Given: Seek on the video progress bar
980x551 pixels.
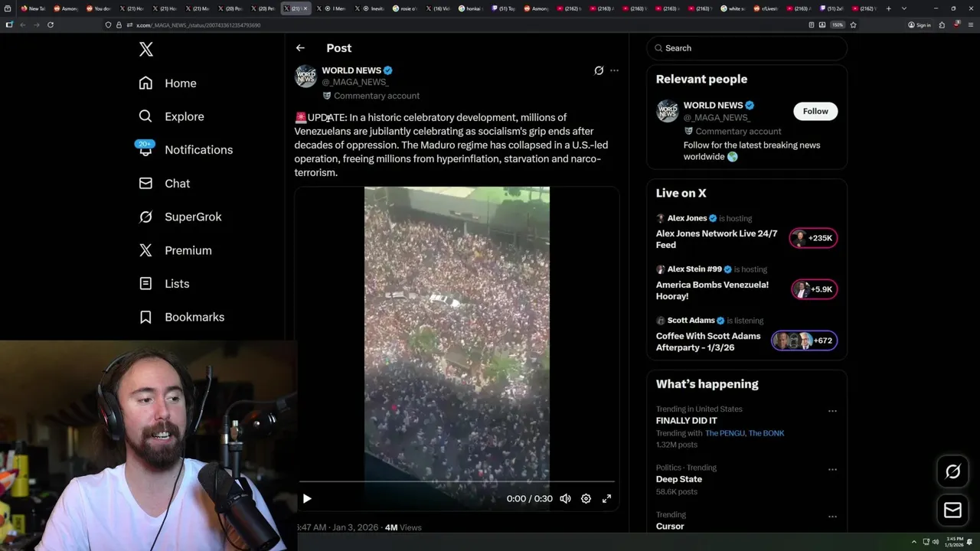Looking at the screenshot, I should 456,481.
